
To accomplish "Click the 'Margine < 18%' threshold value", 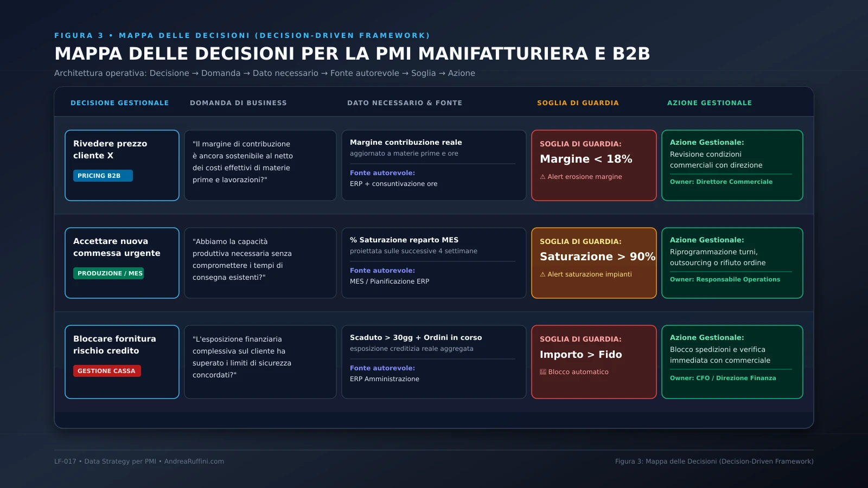I will pyautogui.click(x=586, y=159).
